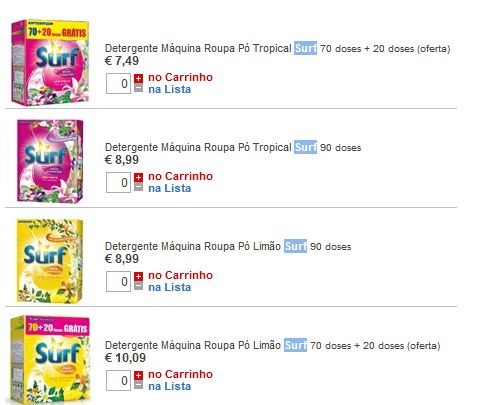Screen dimensions: 487x405
Task: Click minus icon for Tropical Surf 90 doses
Action: tap(138, 187)
